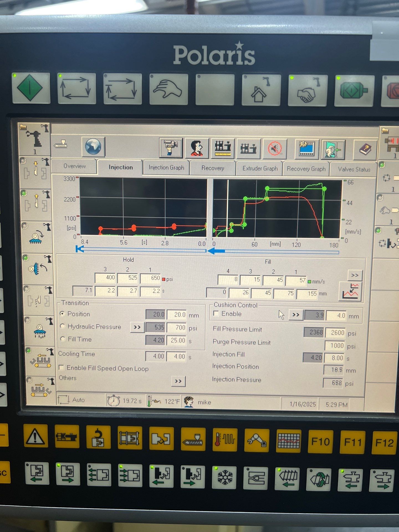
Task: Click Fill Pressure Limit setpoint 2600
Action: click(335, 332)
